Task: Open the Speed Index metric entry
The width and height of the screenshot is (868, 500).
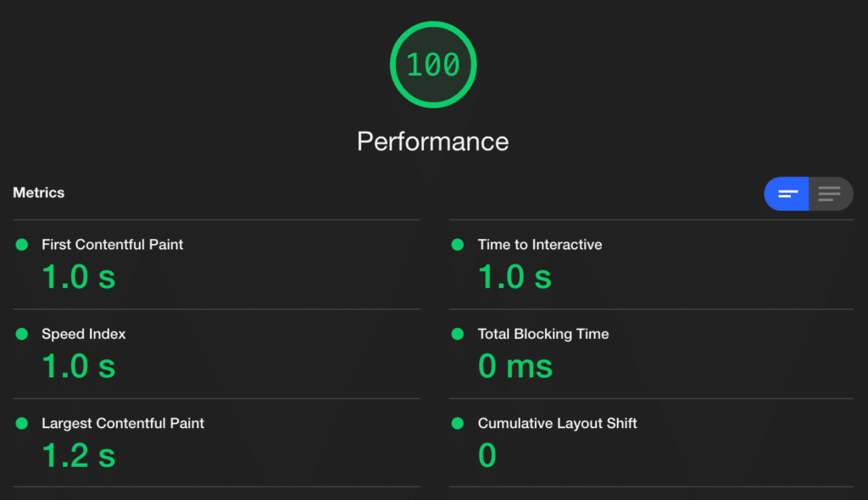Action: click(x=83, y=334)
